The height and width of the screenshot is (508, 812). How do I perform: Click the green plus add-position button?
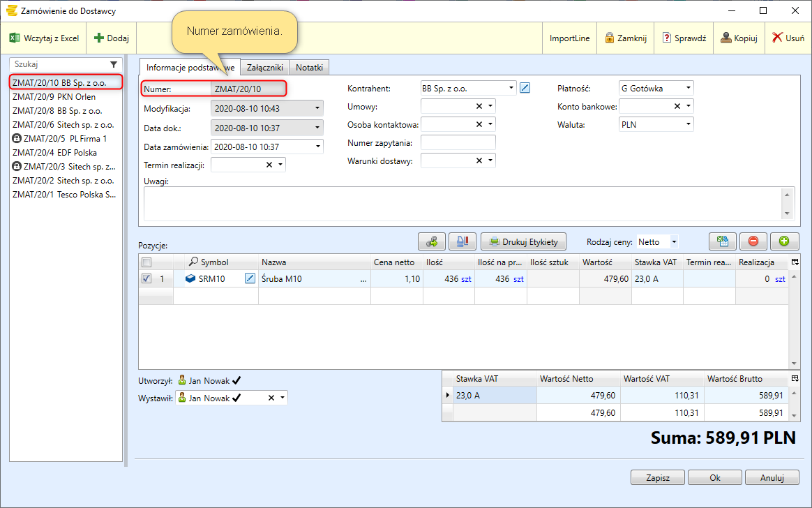(x=784, y=241)
